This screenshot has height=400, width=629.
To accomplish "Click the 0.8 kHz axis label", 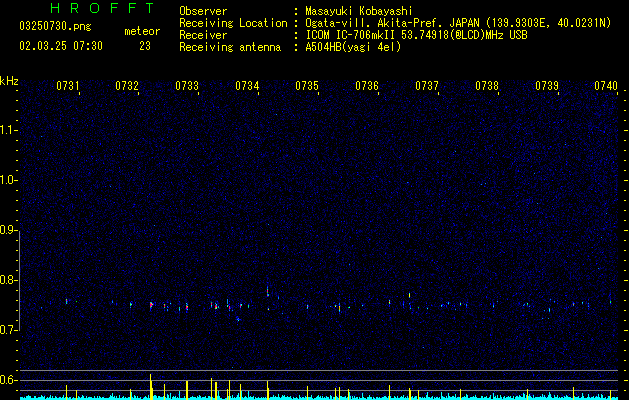I will (x=7, y=280).
